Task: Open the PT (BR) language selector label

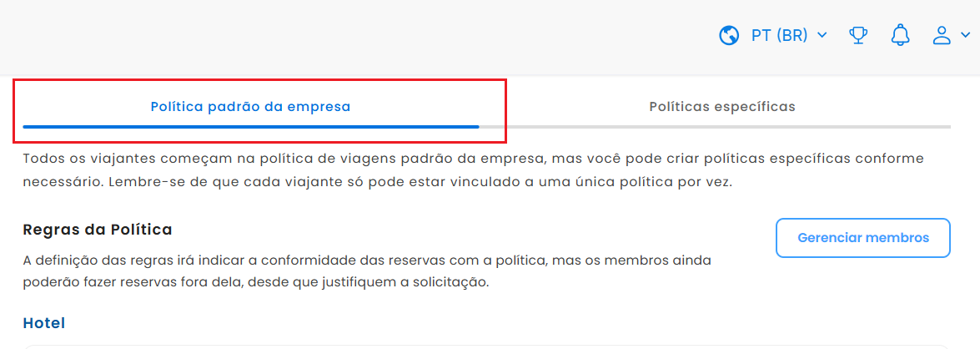Action: pos(779,36)
